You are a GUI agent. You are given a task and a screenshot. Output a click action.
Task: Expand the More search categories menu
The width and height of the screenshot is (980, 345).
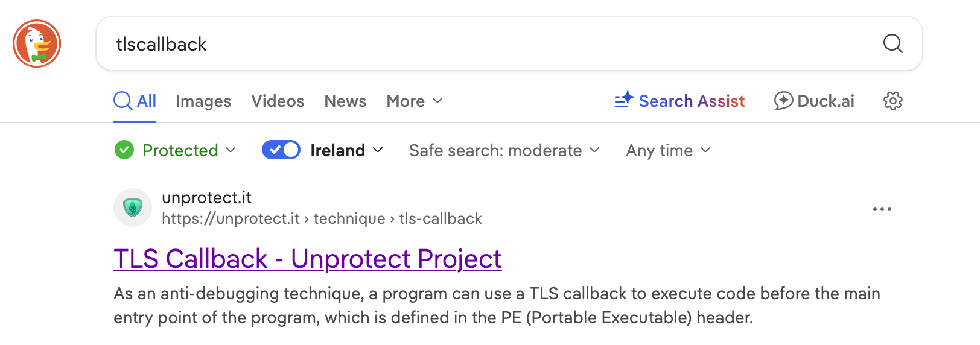pyautogui.click(x=415, y=101)
